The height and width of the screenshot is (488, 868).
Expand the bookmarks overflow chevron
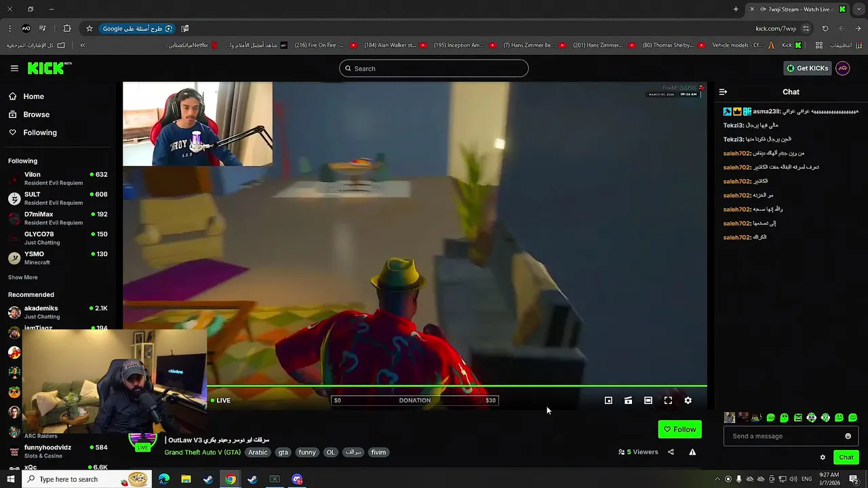[83, 45]
